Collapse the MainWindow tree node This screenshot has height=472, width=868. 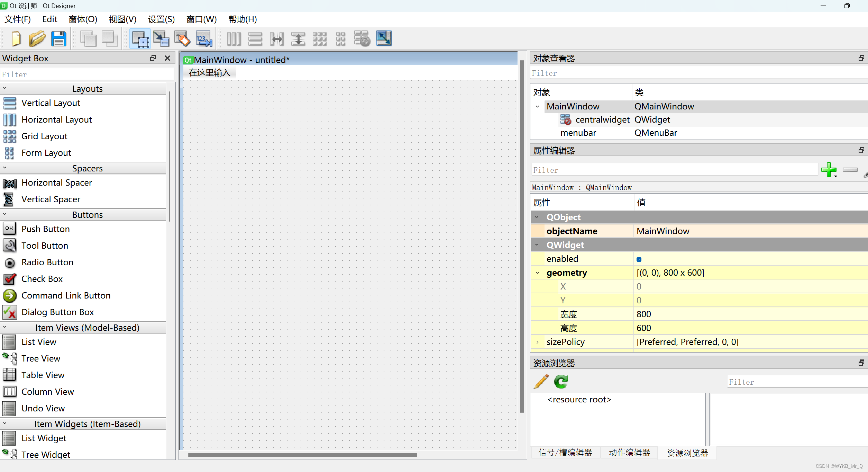(537, 107)
